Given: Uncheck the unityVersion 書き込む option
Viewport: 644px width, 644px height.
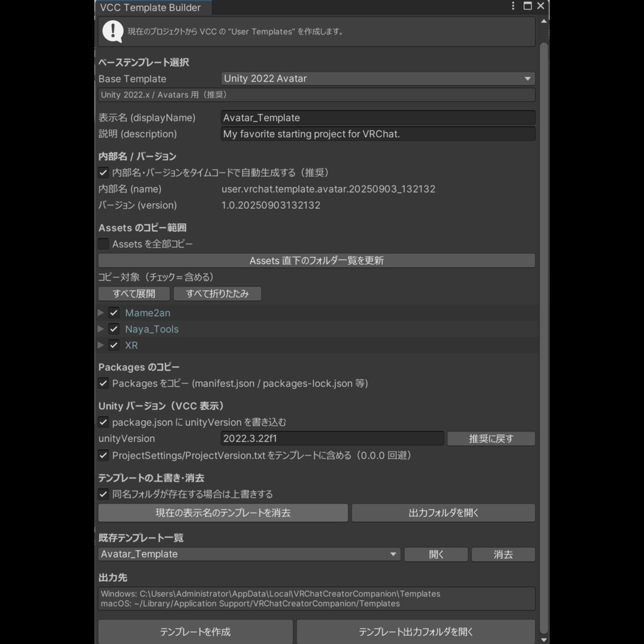Looking at the screenshot, I should (x=103, y=422).
